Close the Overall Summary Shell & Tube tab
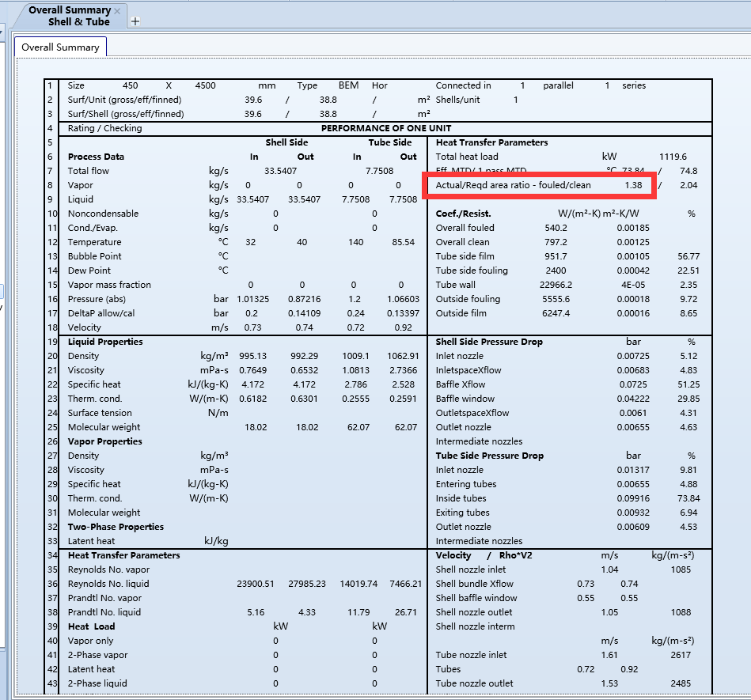The width and height of the screenshot is (751, 700). point(117,10)
